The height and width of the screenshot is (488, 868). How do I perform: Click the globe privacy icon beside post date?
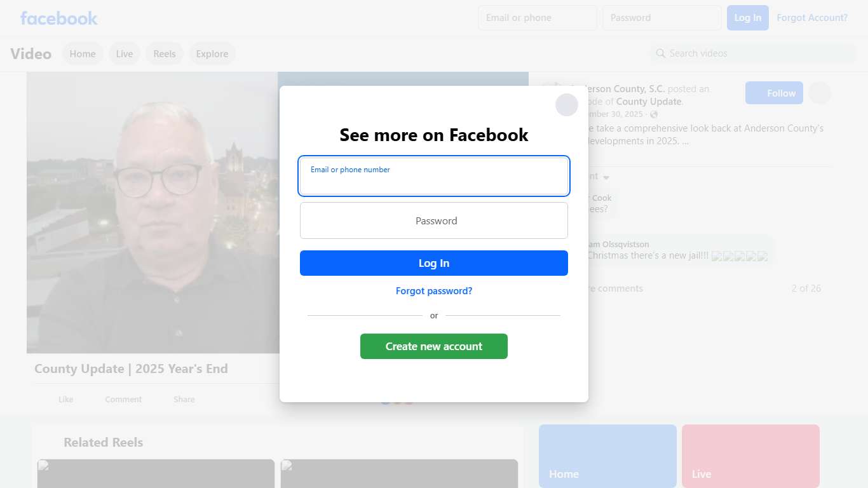[654, 114]
